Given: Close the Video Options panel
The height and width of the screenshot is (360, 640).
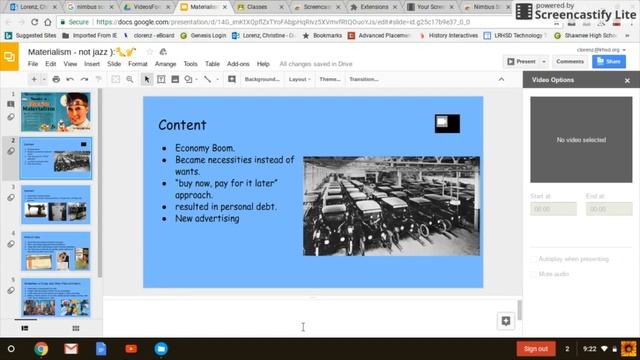Looking at the screenshot, I should tap(627, 81).
